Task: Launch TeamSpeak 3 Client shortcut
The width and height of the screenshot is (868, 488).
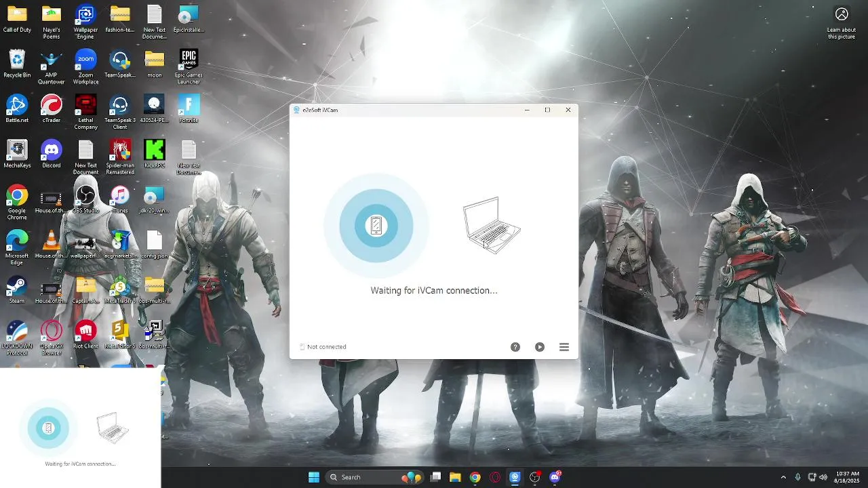Action: (x=120, y=112)
